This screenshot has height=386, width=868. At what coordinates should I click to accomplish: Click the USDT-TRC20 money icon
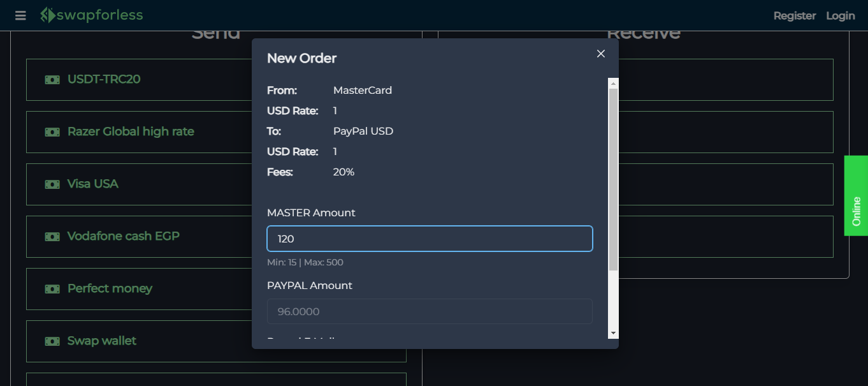[x=52, y=80]
